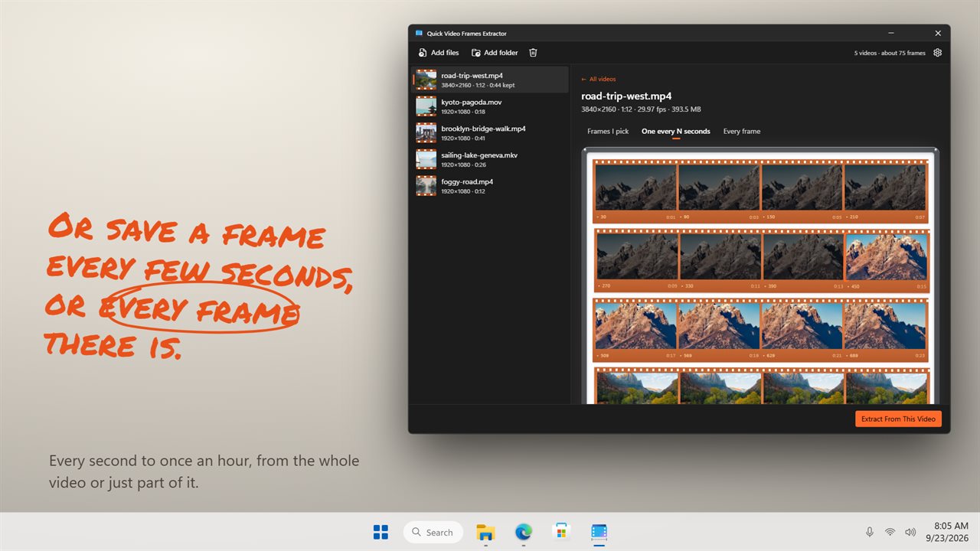Click the frame 509 thumbnail
The height and width of the screenshot is (551, 980).
point(636,326)
